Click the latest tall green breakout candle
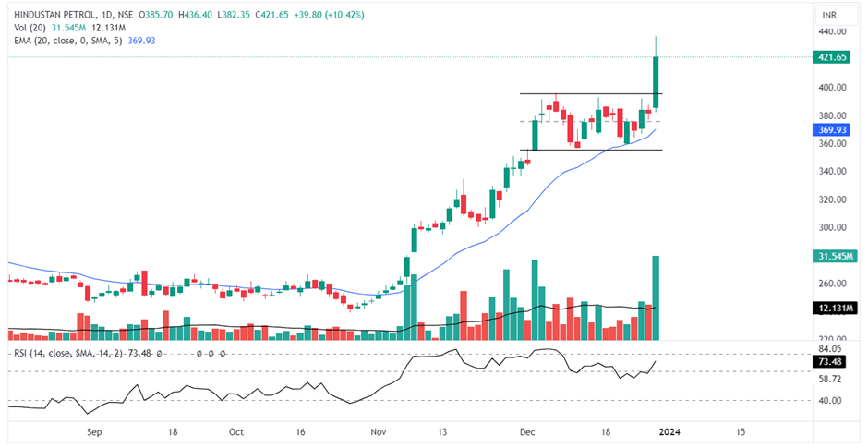 click(x=656, y=81)
